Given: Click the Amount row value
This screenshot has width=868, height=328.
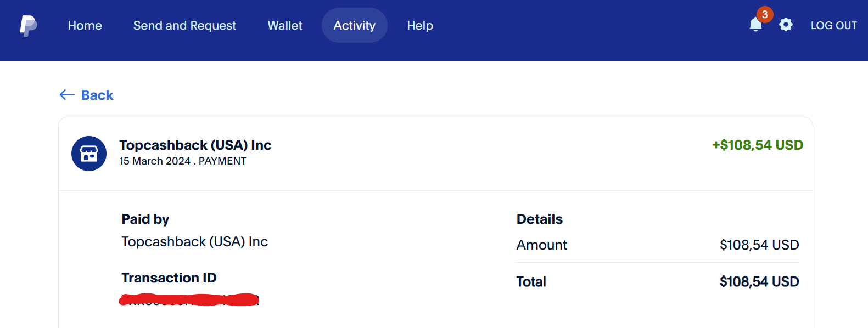Looking at the screenshot, I should (759, 245).
